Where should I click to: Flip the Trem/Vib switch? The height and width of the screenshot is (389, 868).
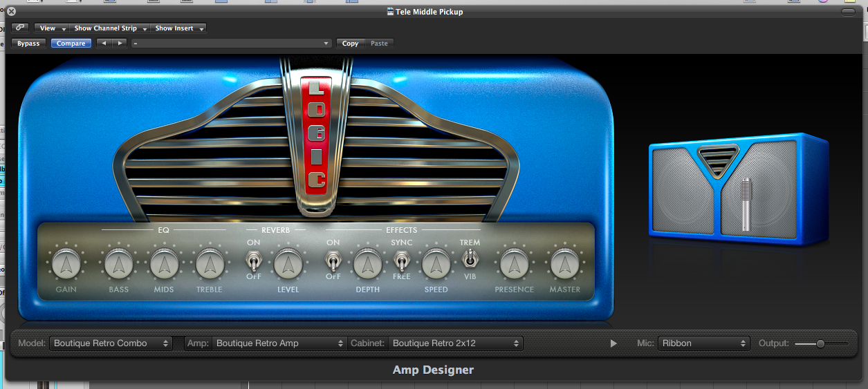pyautogui.click(x=470, y=259)
